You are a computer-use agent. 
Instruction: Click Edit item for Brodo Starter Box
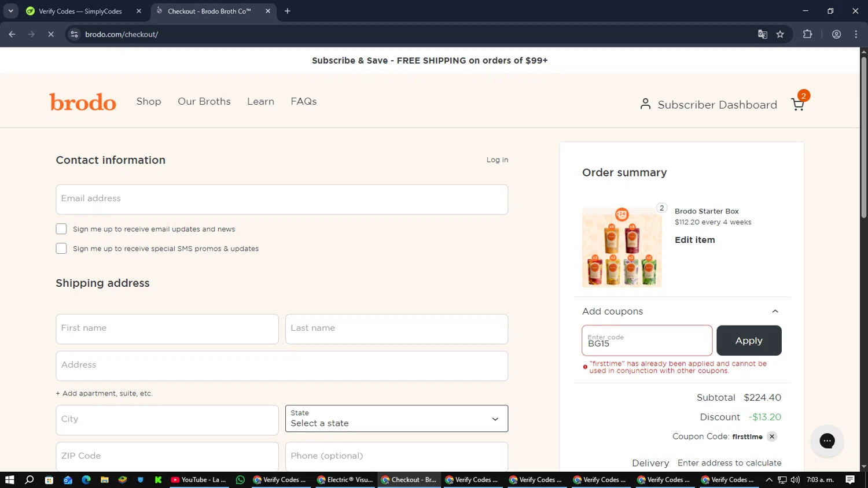pos(694,240)
